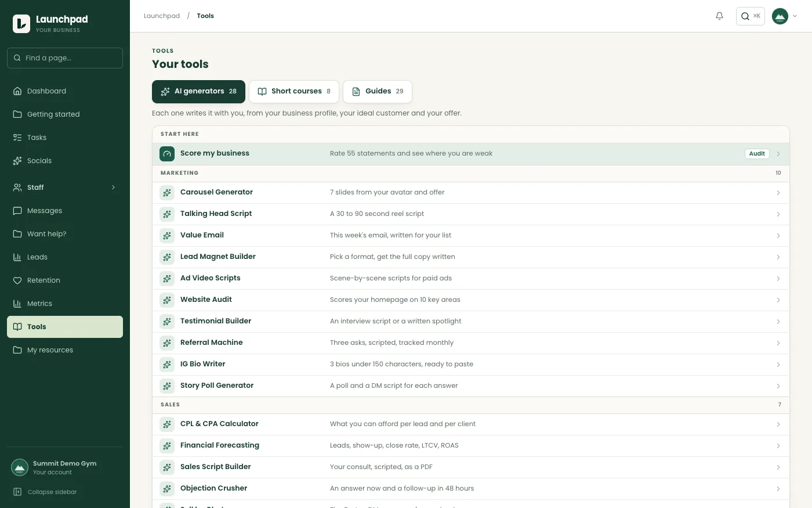Click the Tasks checklist icon

coord(17,138)
